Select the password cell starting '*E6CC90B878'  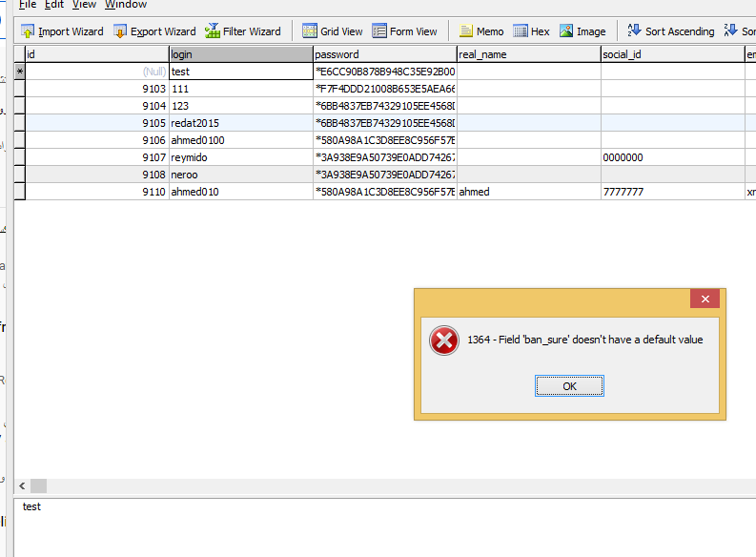tap(385, 72)
